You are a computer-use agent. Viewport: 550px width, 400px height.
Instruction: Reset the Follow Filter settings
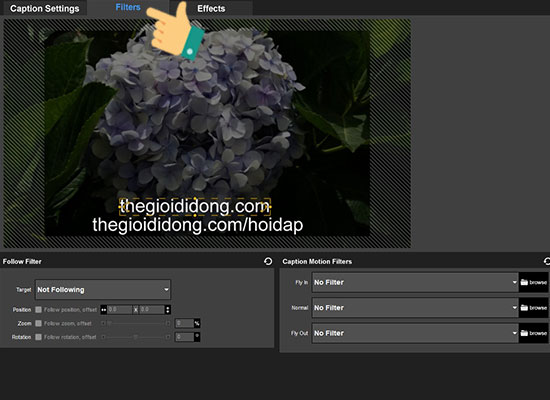click(268, 261)
